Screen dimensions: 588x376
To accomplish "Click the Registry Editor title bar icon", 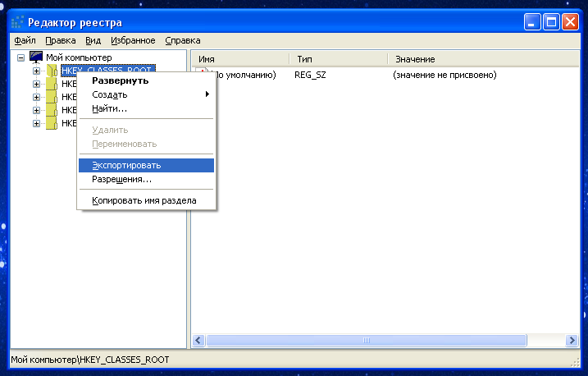I will (x=17, y=22).
